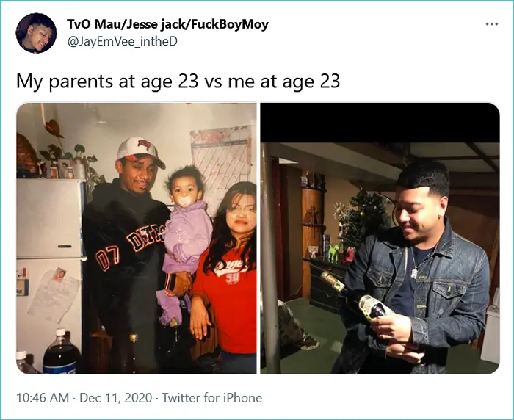Open the @JayEmVee_intheD handle link
This screenshot has width=514, height=420.
point(122,42)
